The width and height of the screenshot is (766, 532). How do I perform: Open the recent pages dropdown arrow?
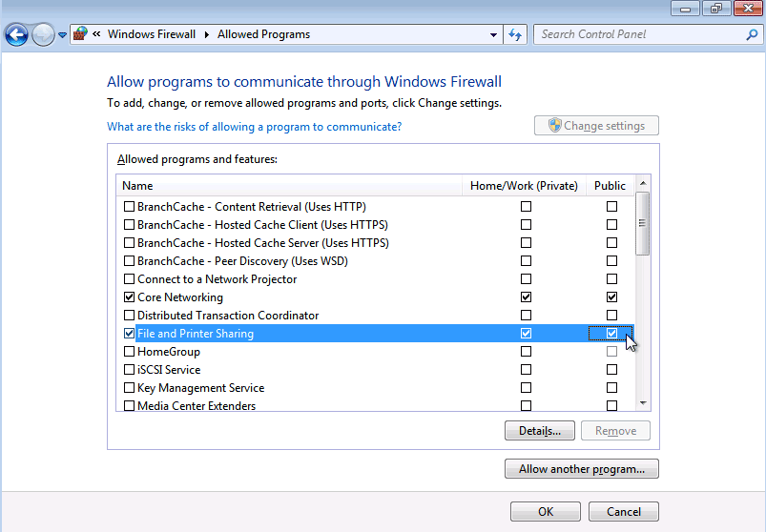63,35
